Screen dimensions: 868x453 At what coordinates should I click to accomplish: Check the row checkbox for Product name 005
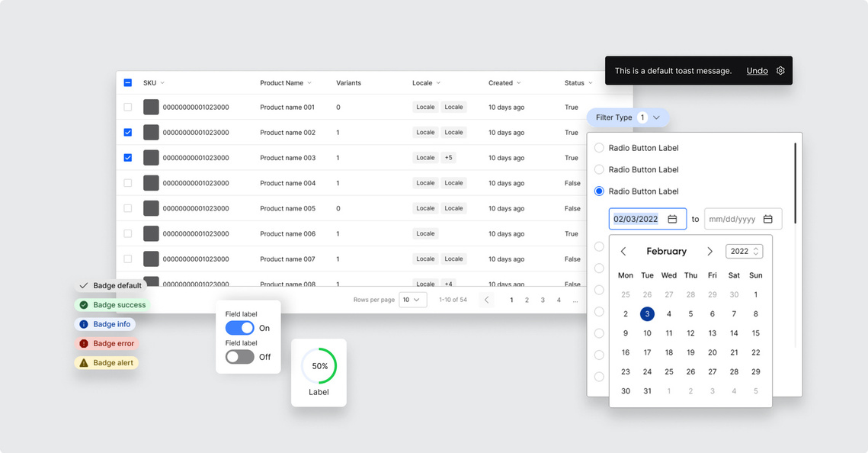pyautogui.click(x=128, y=208)
